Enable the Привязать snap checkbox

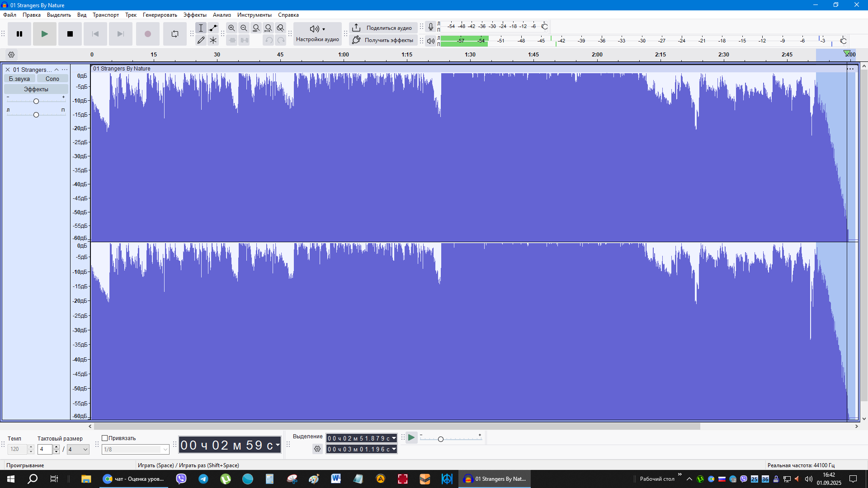(105, 438)
